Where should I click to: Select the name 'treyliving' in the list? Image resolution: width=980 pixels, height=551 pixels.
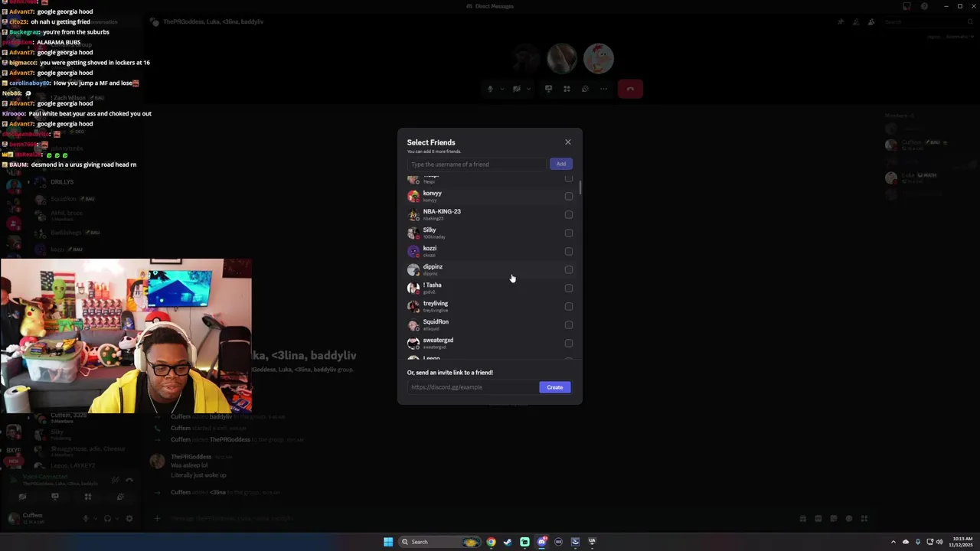tap(436, 304)
